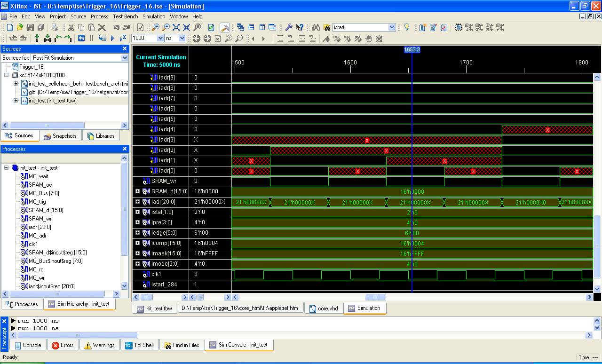Switch to the Errors tab
The height and width of the screenshot is (364, 602).
click(63, 345)
